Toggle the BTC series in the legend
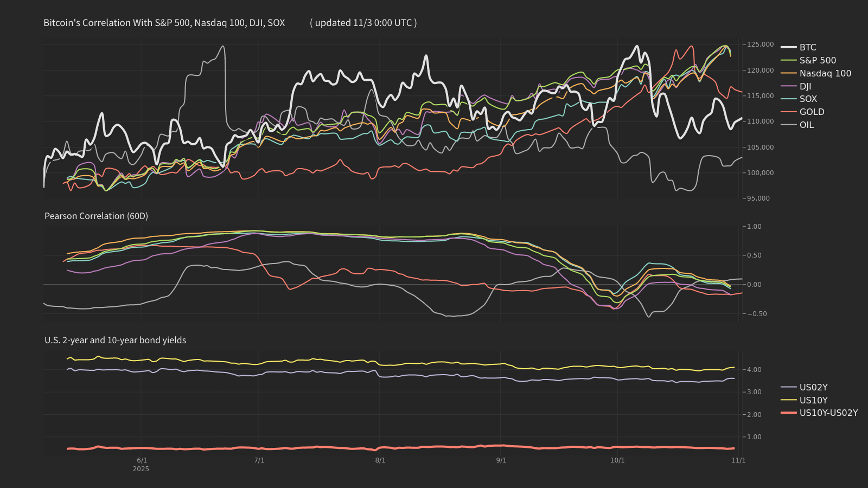This screenshot has height=488, width=868. point(807,47)
